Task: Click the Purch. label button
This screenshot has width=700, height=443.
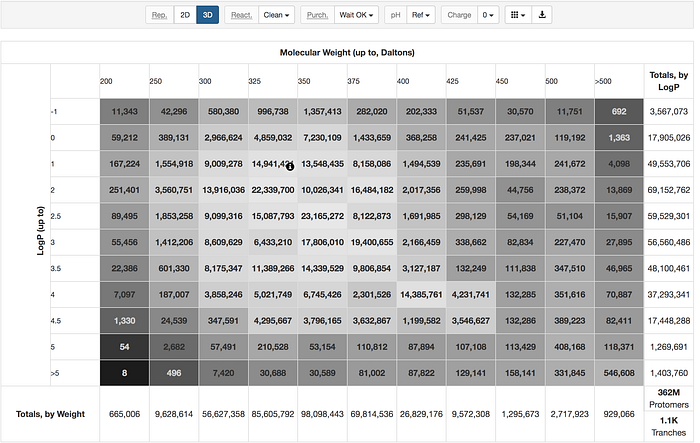Action: [317, 15]
